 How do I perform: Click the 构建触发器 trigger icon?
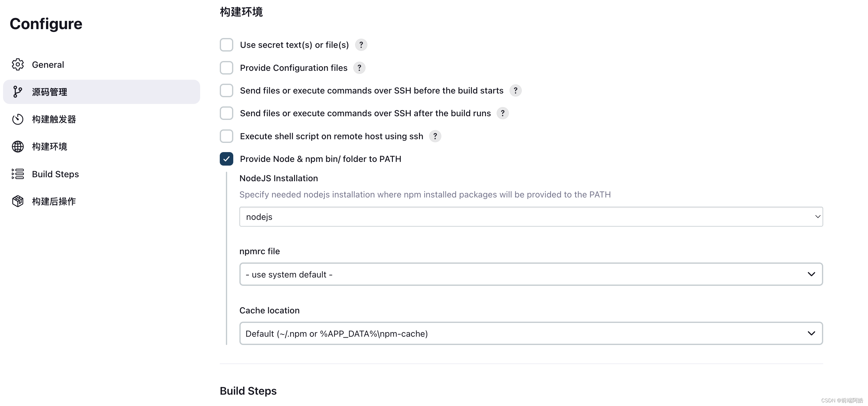click(x=17, y=119)
